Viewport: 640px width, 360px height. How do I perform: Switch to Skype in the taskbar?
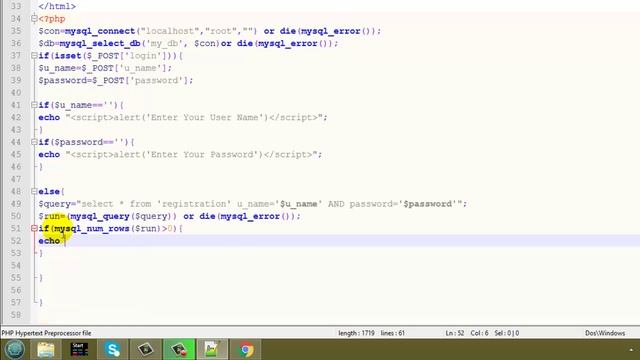(x=112, y=350)
